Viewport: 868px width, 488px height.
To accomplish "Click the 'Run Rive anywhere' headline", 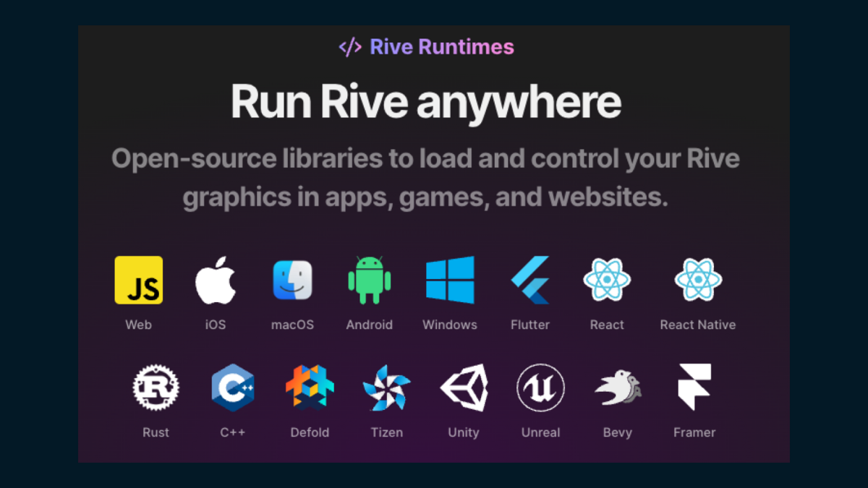I will pyautogui.click(x=426, y=102).
